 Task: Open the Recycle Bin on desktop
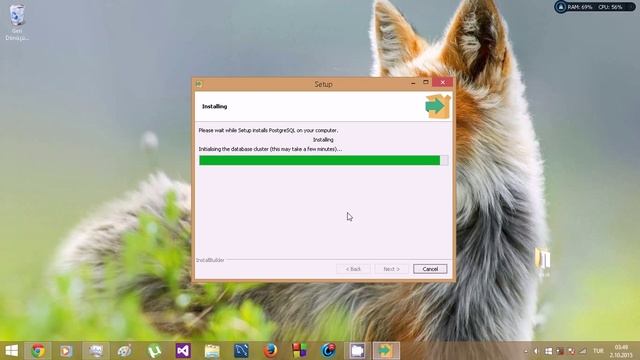click(17, 22)
